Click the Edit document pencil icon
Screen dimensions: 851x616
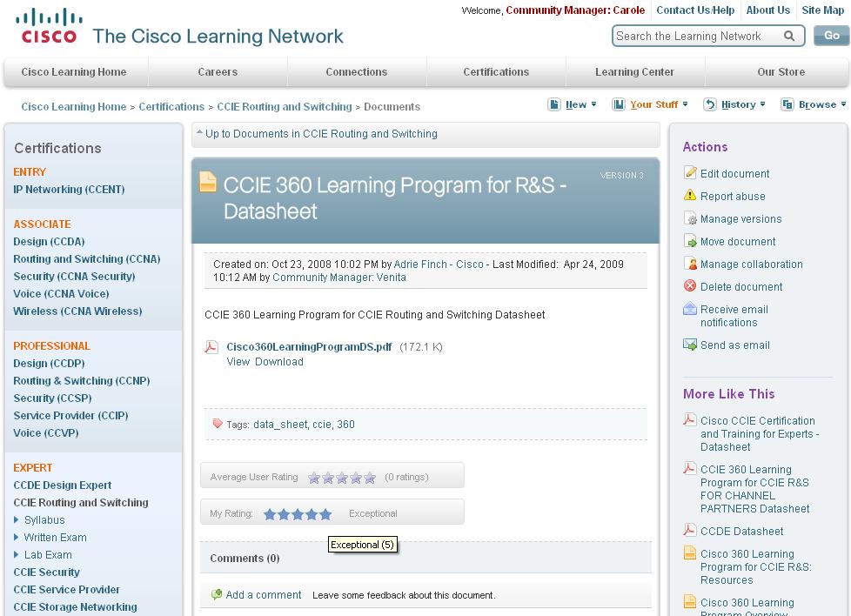pos(690,172)
